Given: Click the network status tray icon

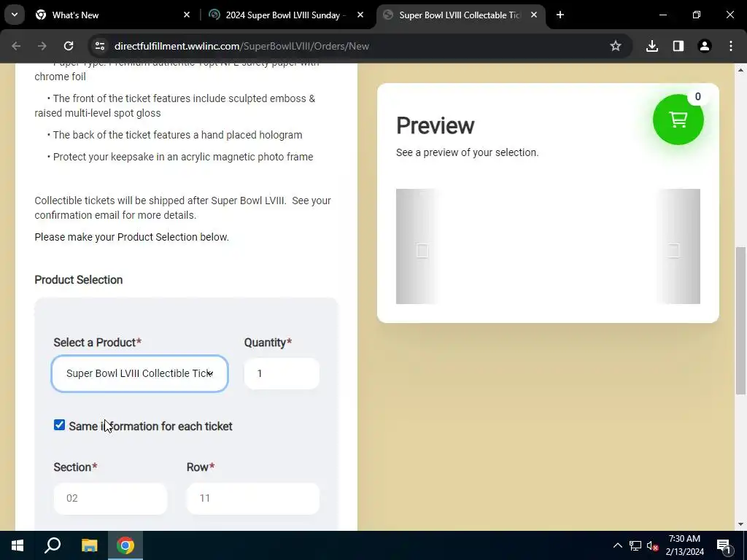Looking at the screenshot, I should tap(635, 545).
